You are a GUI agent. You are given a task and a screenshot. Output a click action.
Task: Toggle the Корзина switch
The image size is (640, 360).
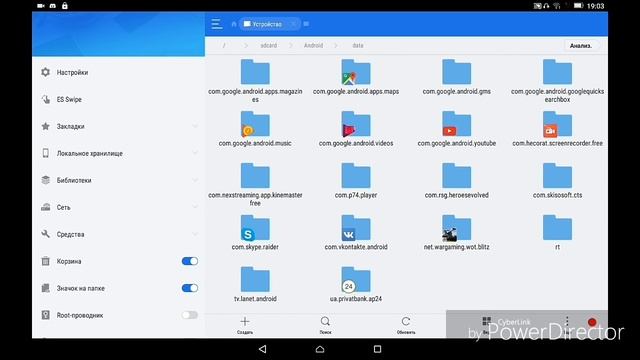point(190,261)
